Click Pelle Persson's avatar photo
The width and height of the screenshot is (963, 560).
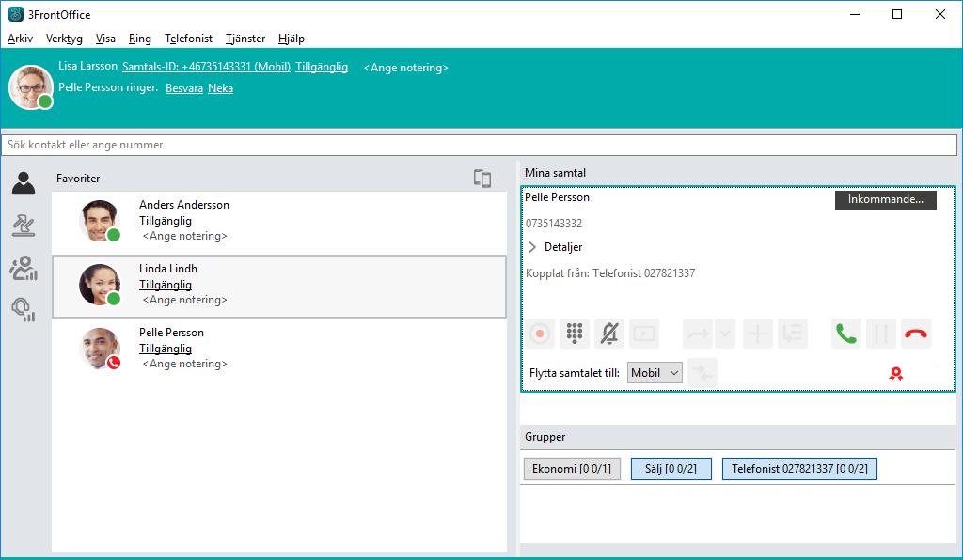click(99, 349)
